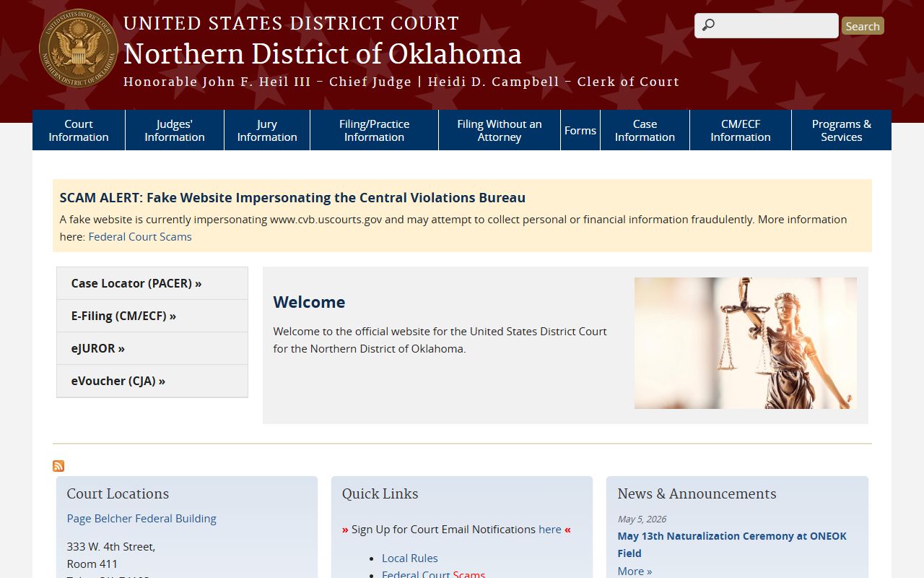The image size is (924, 578).
Task: Click 'here' for email notifications signup
Action: [550, 529]
